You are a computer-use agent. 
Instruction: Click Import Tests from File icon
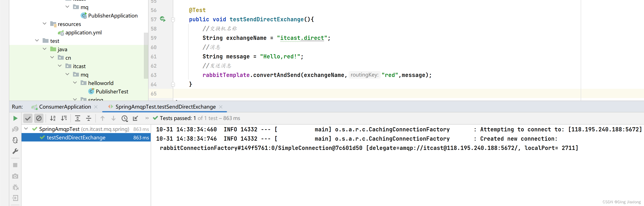135,118
